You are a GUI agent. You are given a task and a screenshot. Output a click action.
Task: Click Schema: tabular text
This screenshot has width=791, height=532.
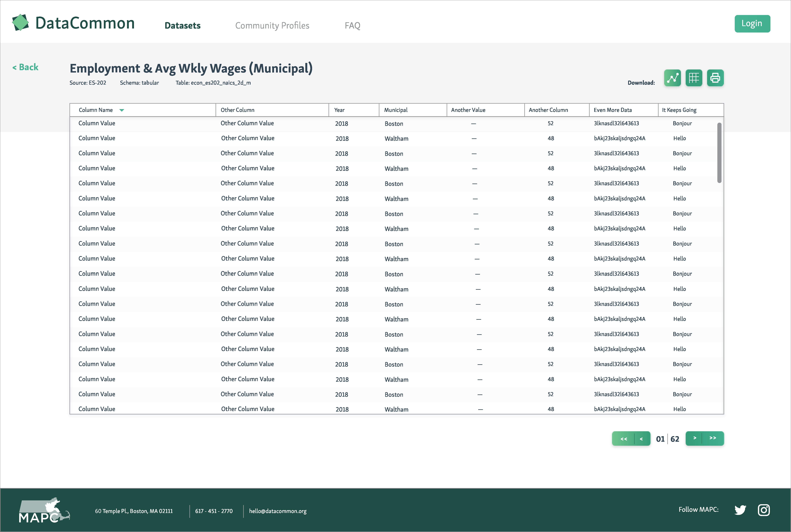[140, 83]
